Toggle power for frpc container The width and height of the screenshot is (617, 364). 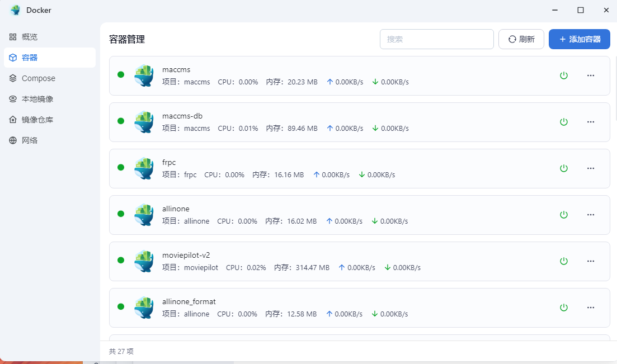click(564, 168)
